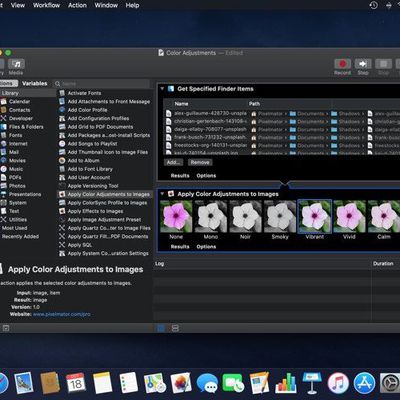
Task: Click the actions search field
Action: click(x=102, y=83)
